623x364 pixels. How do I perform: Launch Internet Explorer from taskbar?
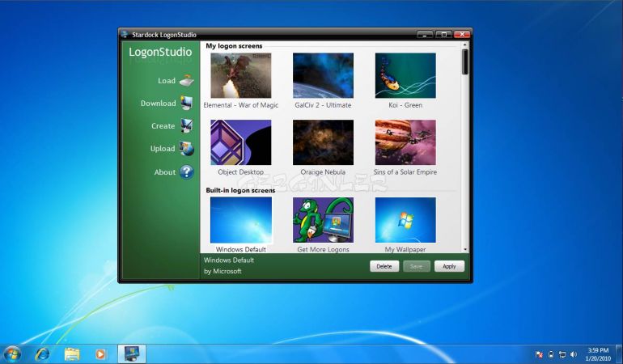[x=42, y=353]
